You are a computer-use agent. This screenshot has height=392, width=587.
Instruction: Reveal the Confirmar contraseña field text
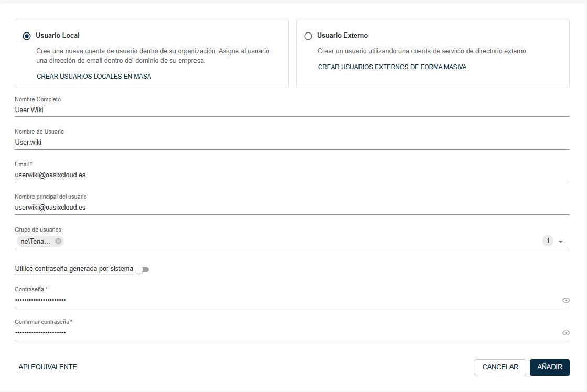point(566,333)
